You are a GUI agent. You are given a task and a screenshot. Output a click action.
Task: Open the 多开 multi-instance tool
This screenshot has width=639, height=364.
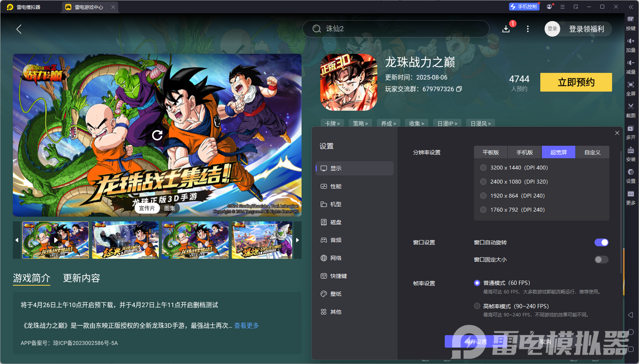[x=630, y=132]
